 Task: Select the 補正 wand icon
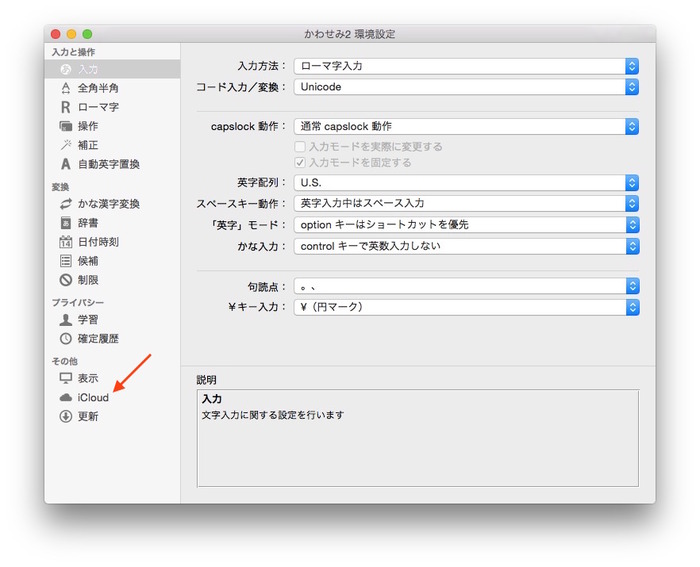[66, 145]
